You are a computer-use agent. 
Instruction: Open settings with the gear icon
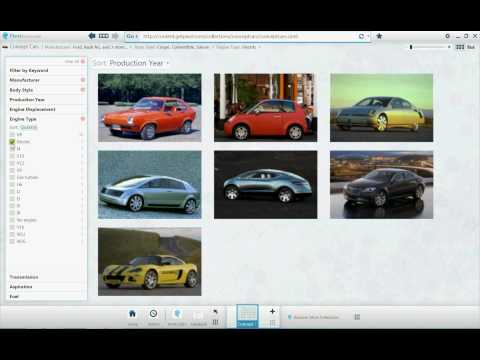(x=447, y=36)
